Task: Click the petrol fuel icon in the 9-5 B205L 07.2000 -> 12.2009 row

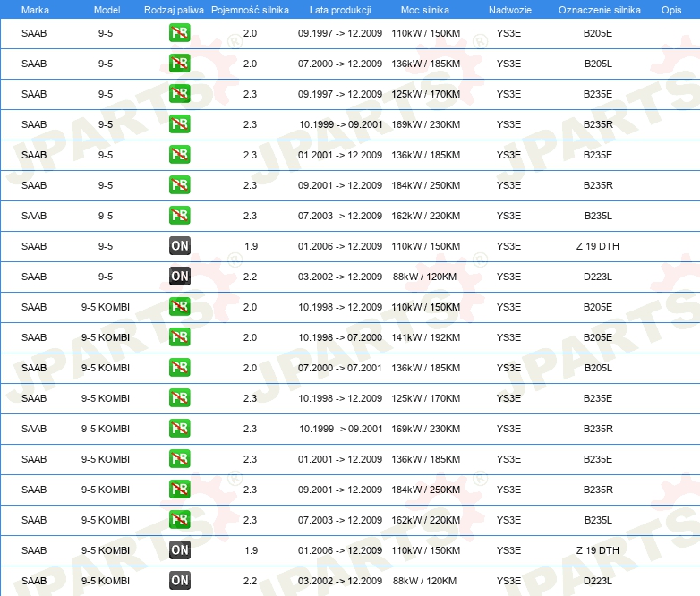Action: [179, 64]
